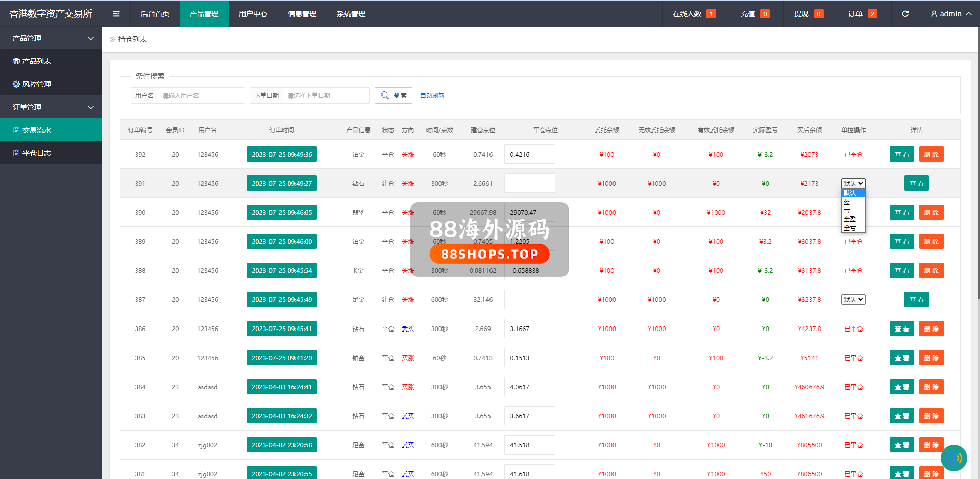Delete order 392 with 删除 button
This screenshot has width=980, height=479.
point(931,155)
